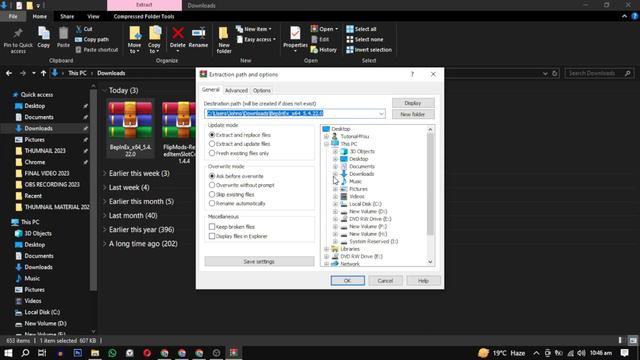This screenshot has width=640, height=360.
Task: Click New folder button in dialog
Action: point(413,114)
